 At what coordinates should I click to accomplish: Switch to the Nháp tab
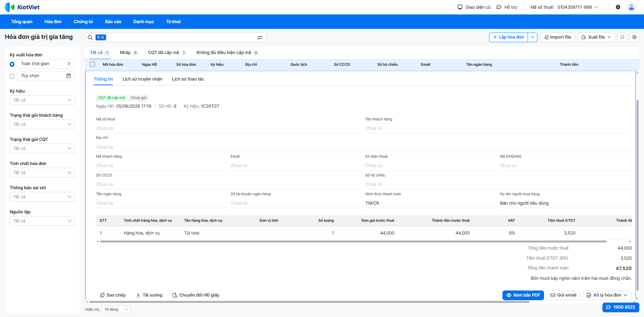[128, 53]
